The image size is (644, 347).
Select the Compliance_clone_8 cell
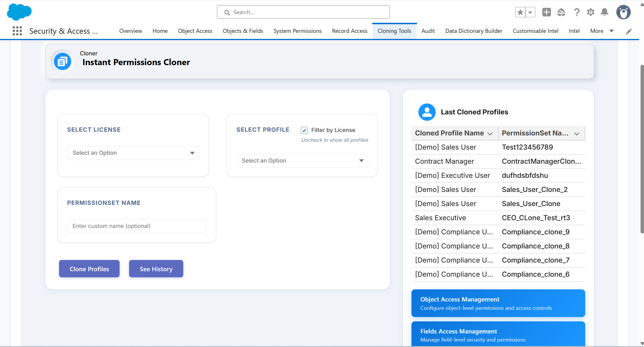(x=542, y=246)
